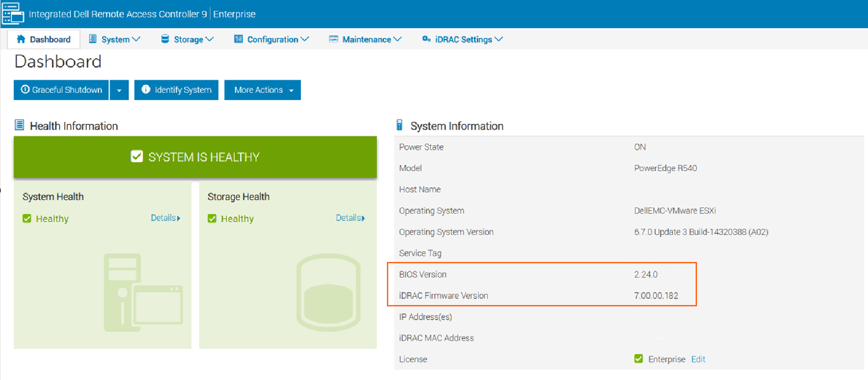Open the Graceful Shutdown dropdown arrow
This screenshot has width=868, height=380.
coord(119,90)
